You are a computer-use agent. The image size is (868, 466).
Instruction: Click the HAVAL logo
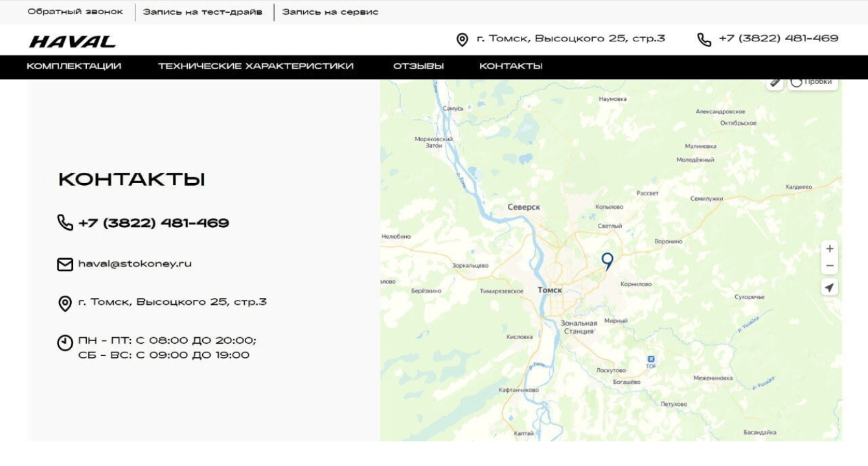tap(73, 42)
